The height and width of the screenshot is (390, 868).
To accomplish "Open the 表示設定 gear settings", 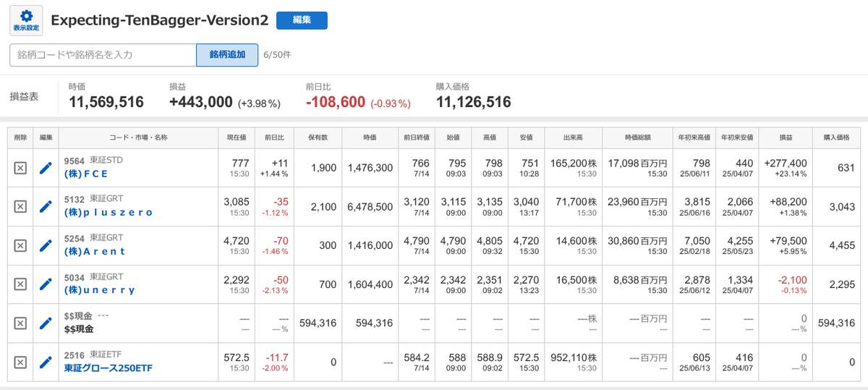I will 26,20.
